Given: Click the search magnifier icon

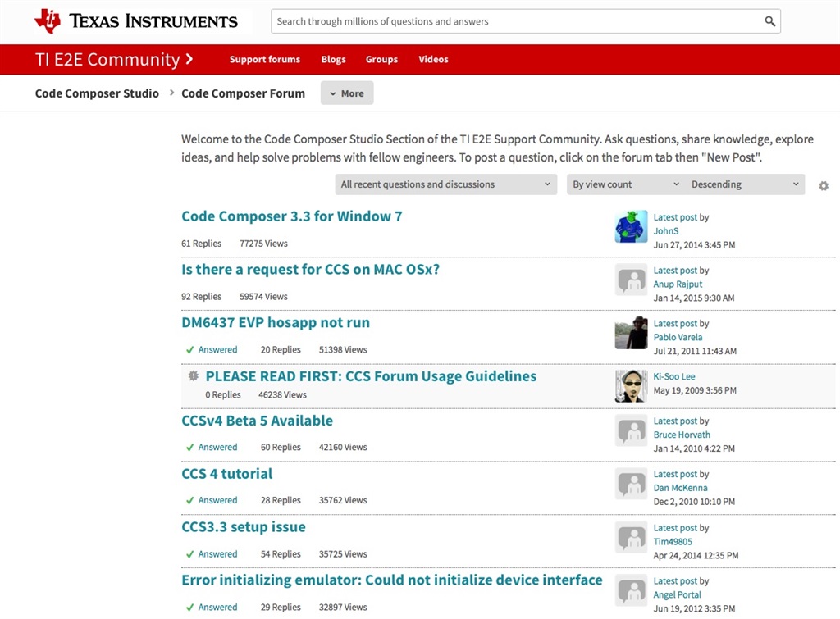Looking at the screenshot, I should click(769, 21).
